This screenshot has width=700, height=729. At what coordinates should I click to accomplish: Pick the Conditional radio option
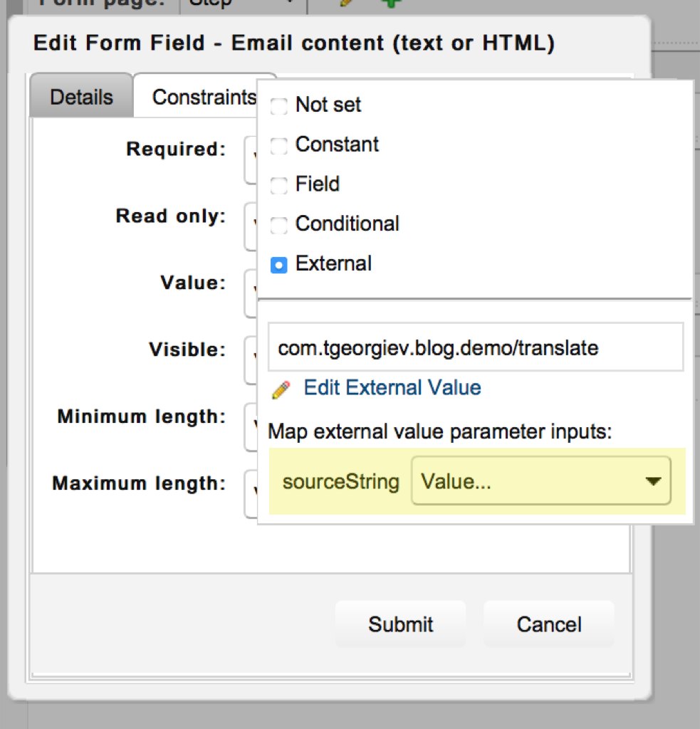click(279, 226)
